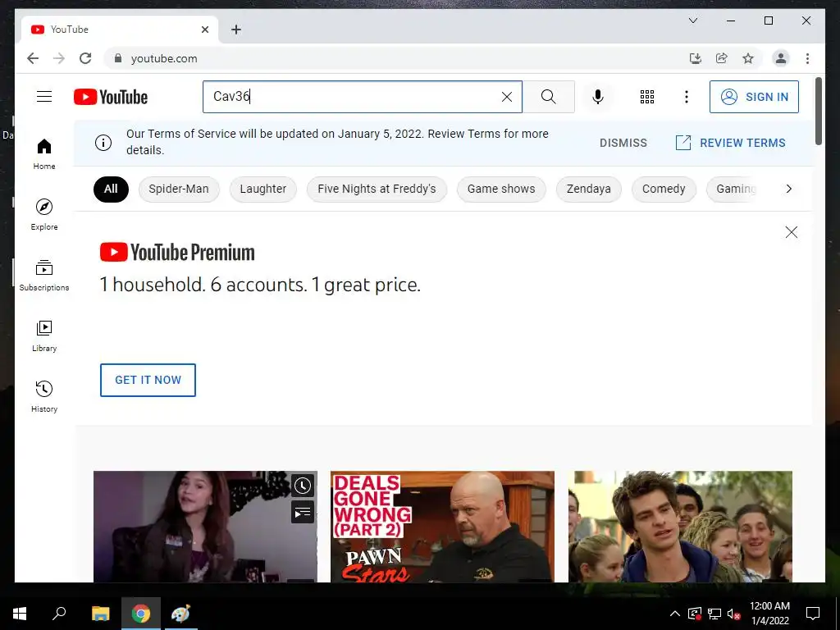Open History in the sidebar
The width and height of the screenshot is (840, 630).
pyautogui.click(x=44, y=396)
